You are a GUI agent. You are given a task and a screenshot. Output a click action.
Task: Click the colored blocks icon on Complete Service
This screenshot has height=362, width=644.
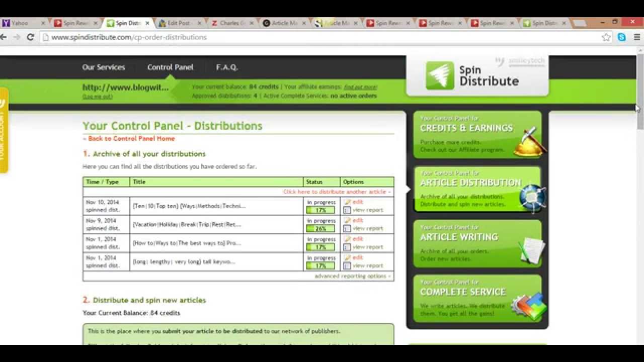(x=529, y=305)
